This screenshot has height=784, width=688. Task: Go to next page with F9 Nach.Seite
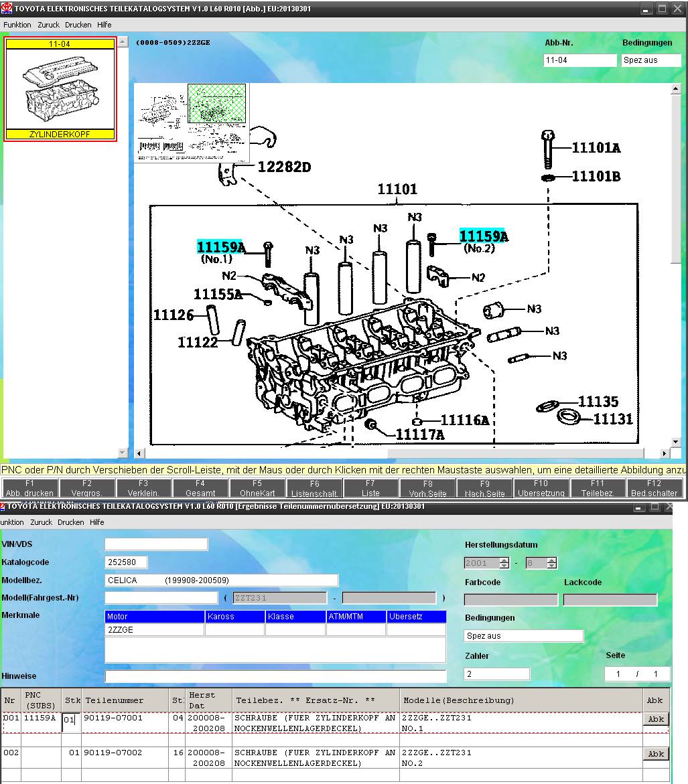(485, 488)
